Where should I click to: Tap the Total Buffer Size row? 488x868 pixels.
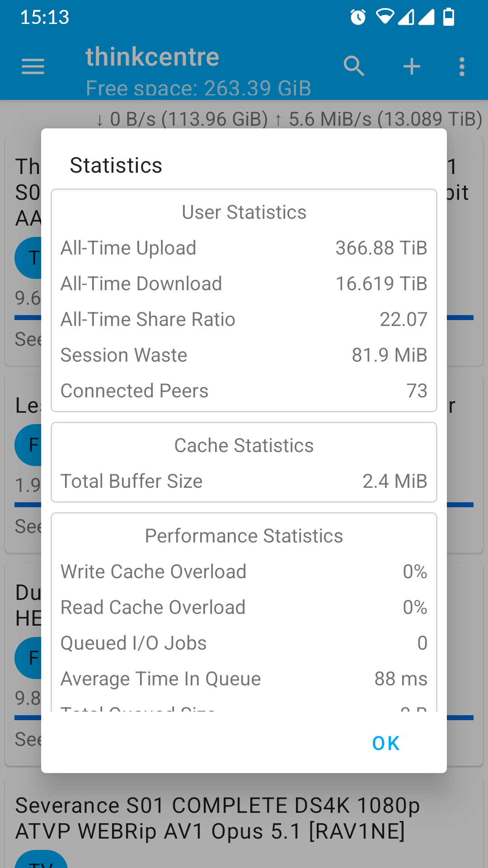(x=244, y=481)
